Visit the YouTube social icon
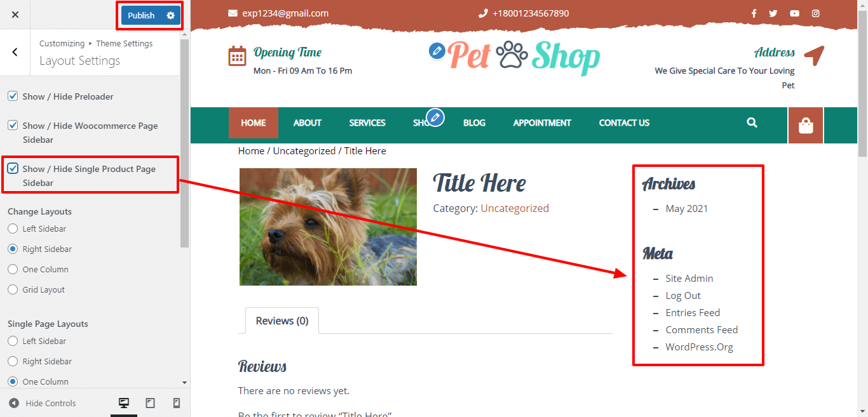The width and height of the screenshot is (868, 417). (794, 13)
